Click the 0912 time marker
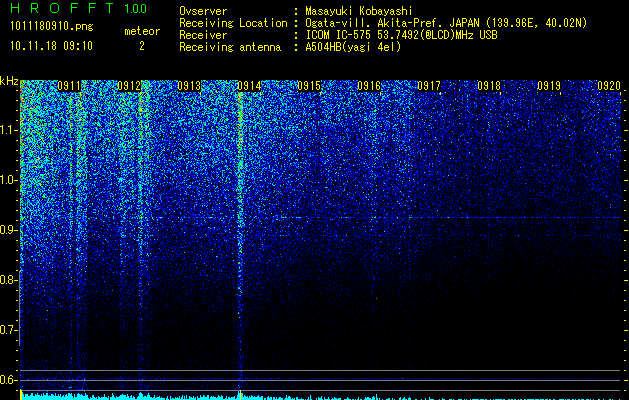Screen dimensions: 629x400 click(x=129, y=86)
